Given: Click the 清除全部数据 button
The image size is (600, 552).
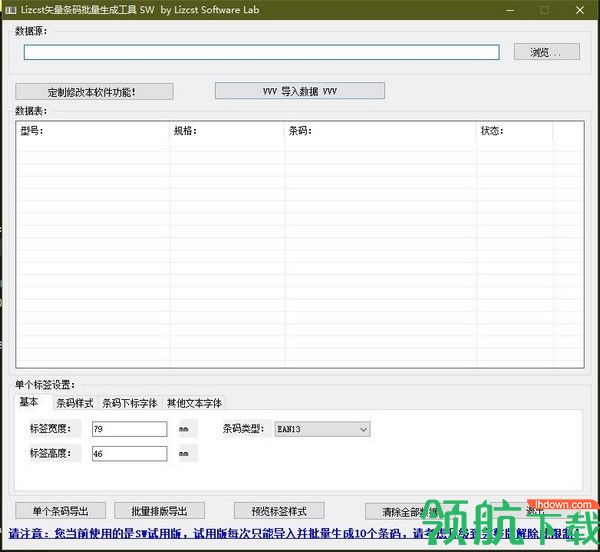Looking at the screenshot, I should pos(409,511).
